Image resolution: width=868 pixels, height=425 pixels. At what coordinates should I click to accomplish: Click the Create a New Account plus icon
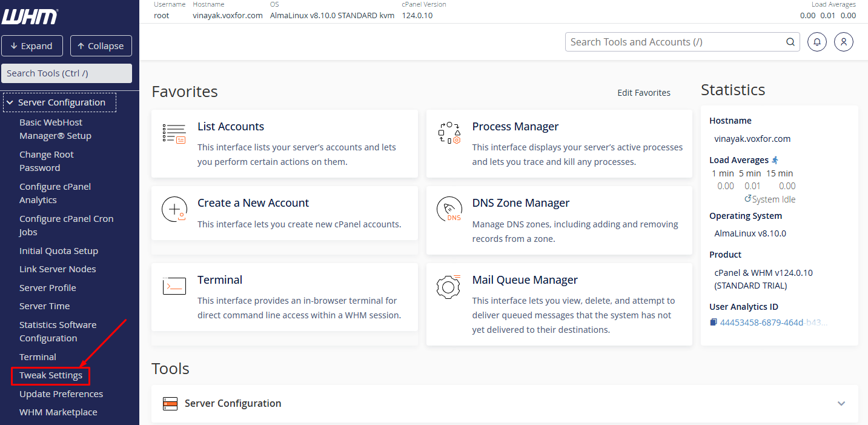174,209
